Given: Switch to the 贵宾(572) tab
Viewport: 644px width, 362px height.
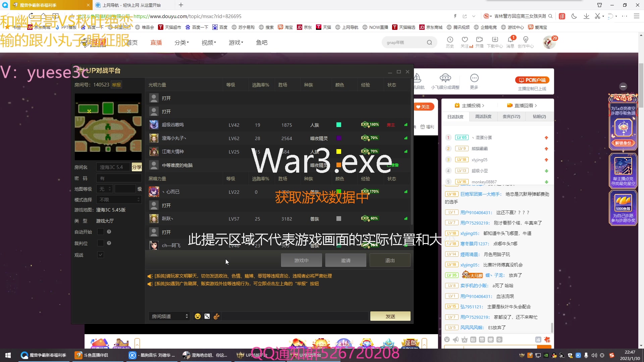Looking at the screenshot, I should pos(511,117).
